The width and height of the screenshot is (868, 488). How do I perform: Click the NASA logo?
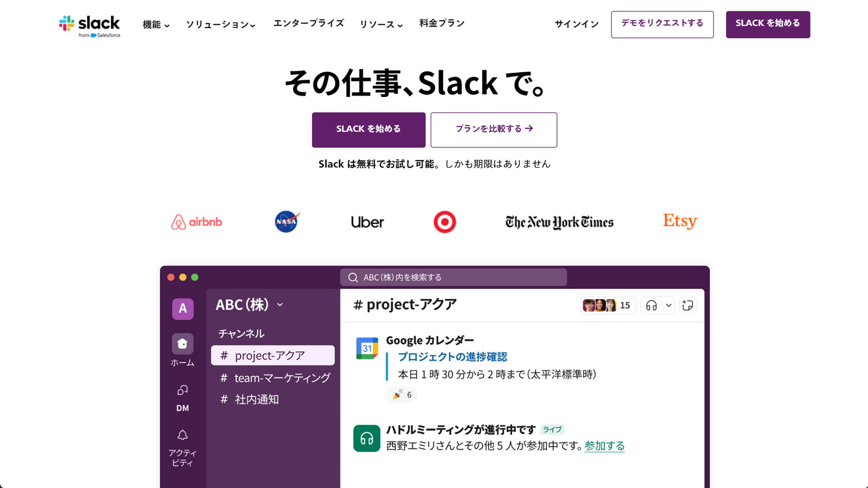tap(286, 222)
